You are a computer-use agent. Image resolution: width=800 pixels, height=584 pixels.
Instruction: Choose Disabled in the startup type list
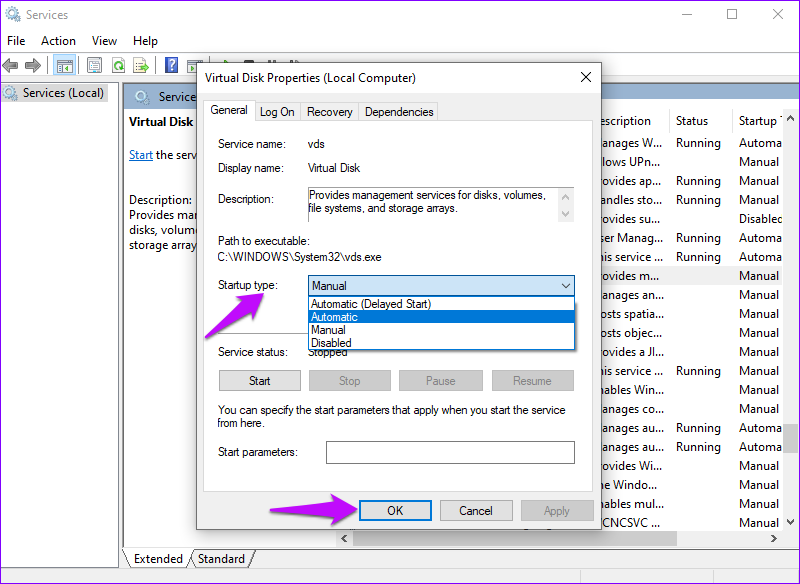(441, 343)
